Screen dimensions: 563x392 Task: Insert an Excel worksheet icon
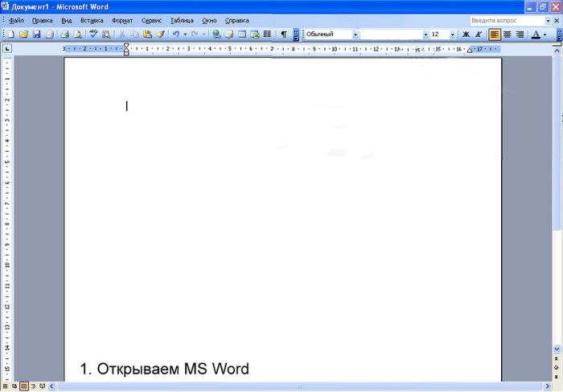point(255,35)
